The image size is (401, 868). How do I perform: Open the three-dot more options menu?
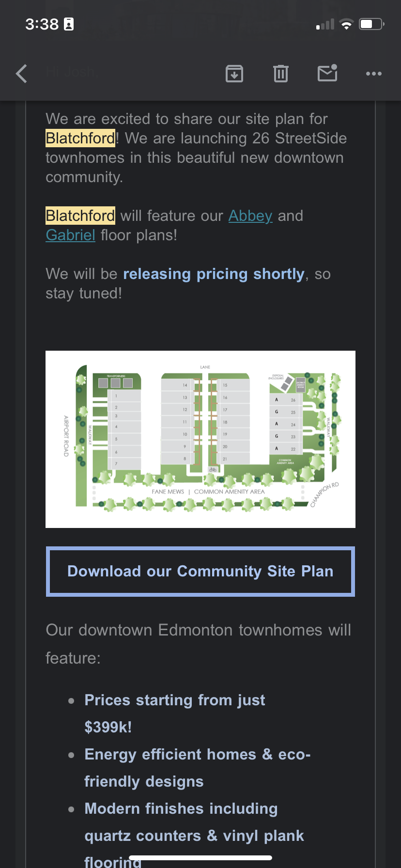point(374,74)
